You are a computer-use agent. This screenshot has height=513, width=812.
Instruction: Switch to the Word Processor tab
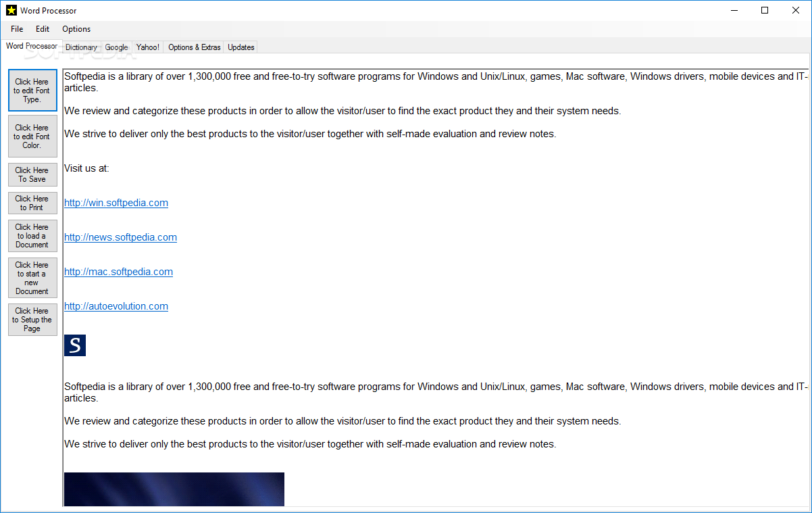point(32,46)
